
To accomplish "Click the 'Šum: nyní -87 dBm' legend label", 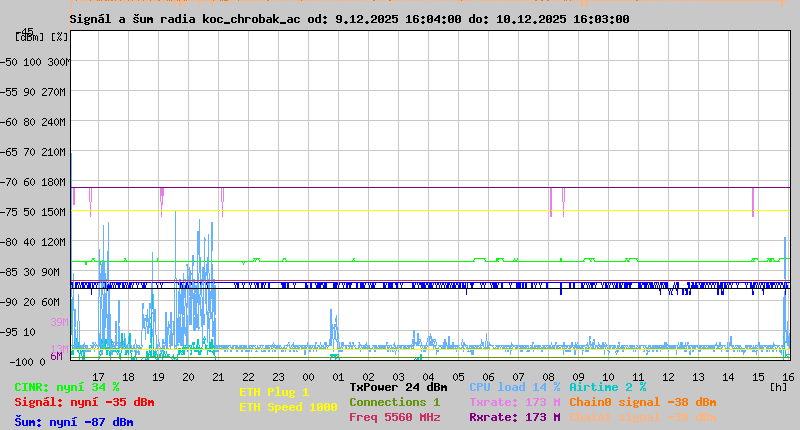I will pos(74,422).
